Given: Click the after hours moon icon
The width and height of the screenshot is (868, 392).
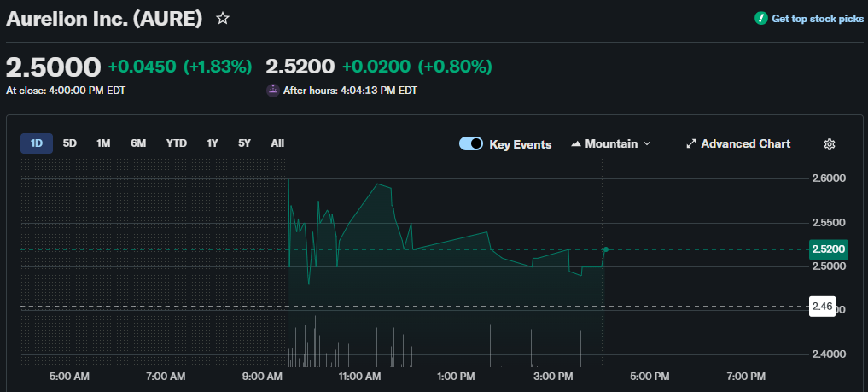Looking at the screenshot, I should (273, 91).
